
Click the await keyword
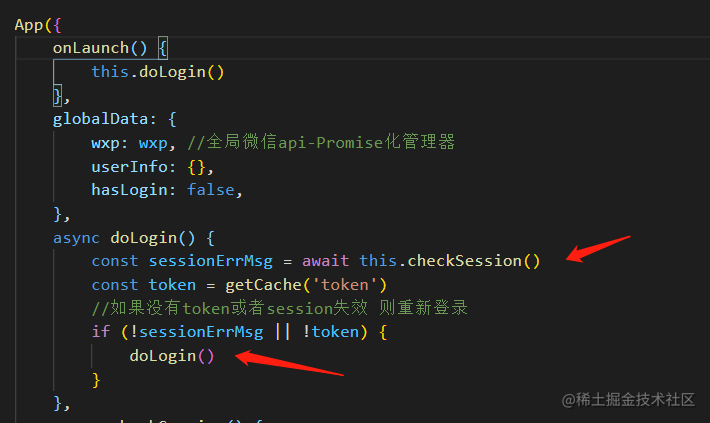click(x=326, y=261)
